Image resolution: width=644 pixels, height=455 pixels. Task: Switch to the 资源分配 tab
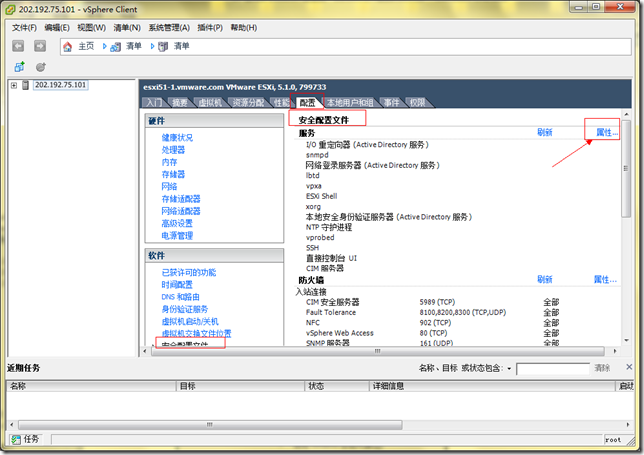(x=248, y=103)
